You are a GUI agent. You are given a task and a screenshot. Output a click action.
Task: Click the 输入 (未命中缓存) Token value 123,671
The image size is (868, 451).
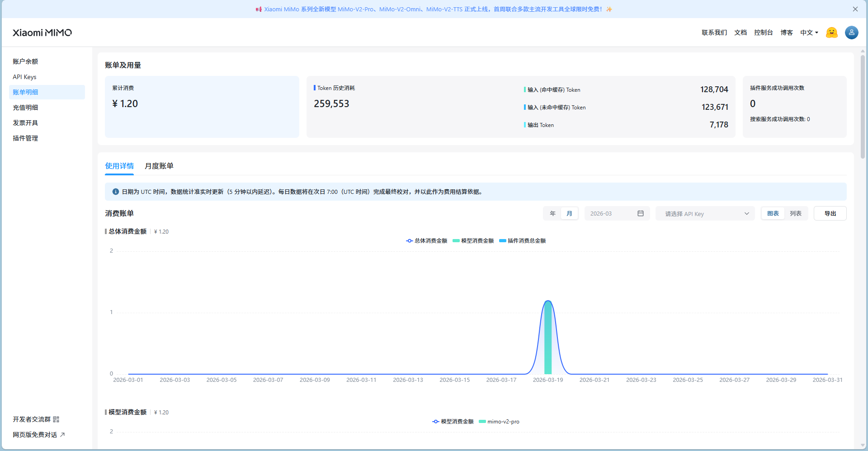715,107
